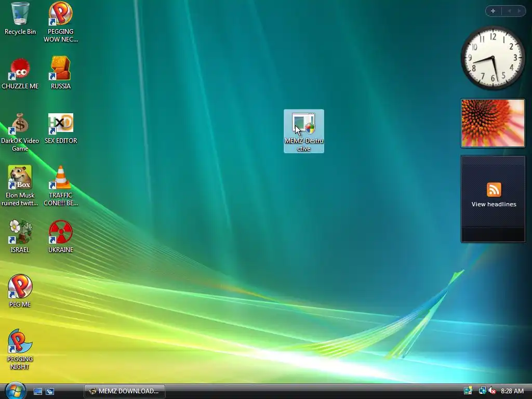Add gadgets with the sidebar plus button
532x399 pixels.
(x=493, y=11)
